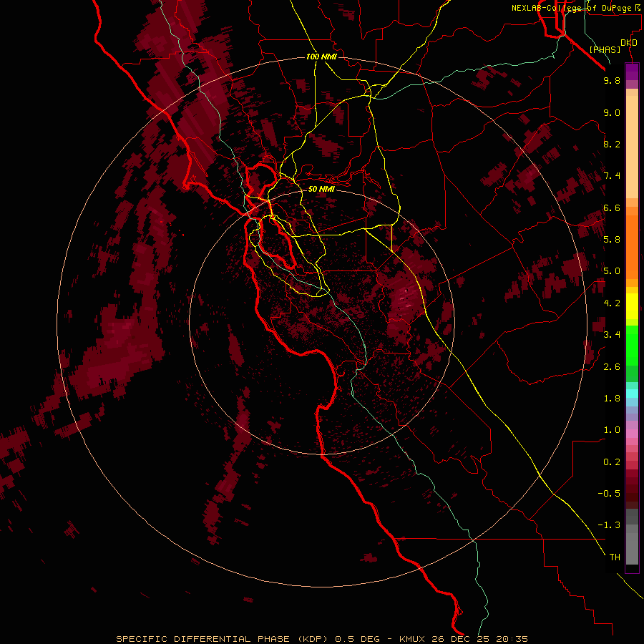
Task: Click the "50 NMI" range ring label
Action: click(x=321, y=189)
